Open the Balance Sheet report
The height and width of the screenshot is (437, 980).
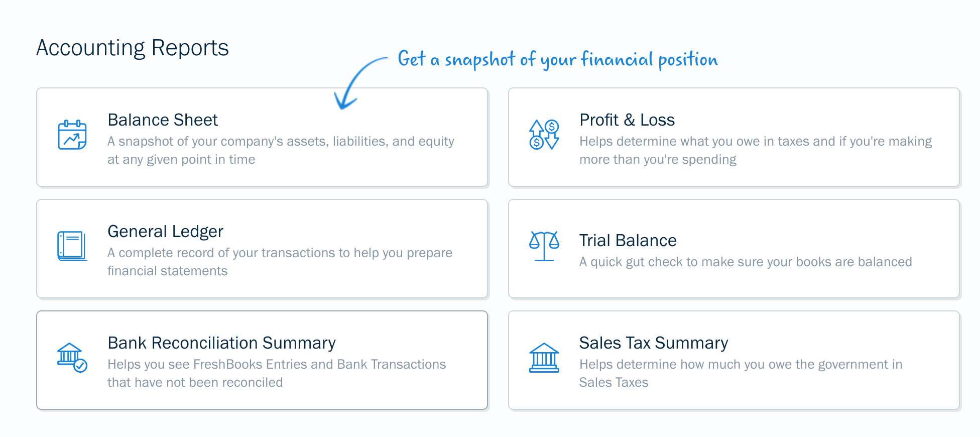pyautogui.click(x=262, y=137)
